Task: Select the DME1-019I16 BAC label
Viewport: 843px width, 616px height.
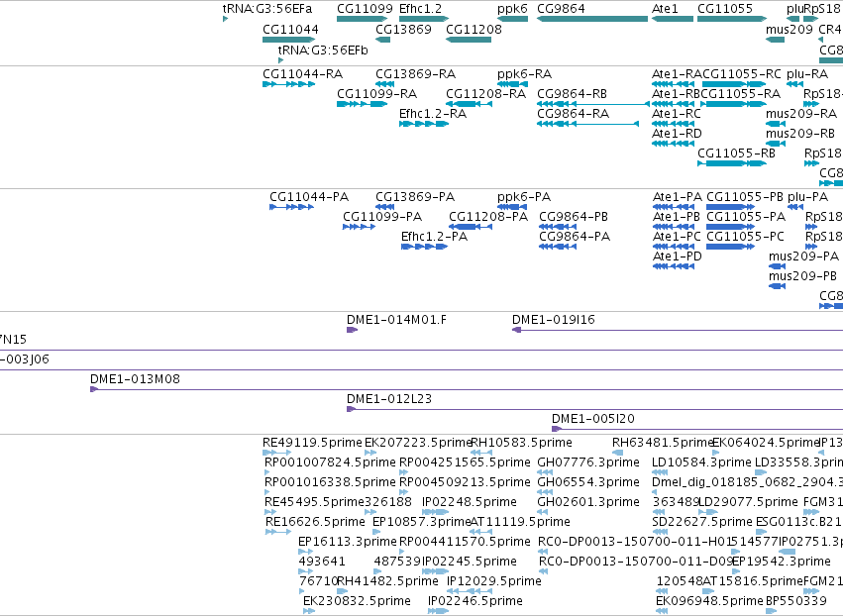Action: click(554, 320)
